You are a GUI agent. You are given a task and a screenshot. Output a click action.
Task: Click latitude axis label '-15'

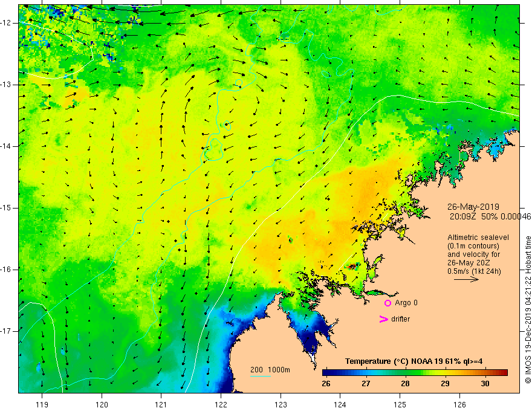[x=7, y=208]
